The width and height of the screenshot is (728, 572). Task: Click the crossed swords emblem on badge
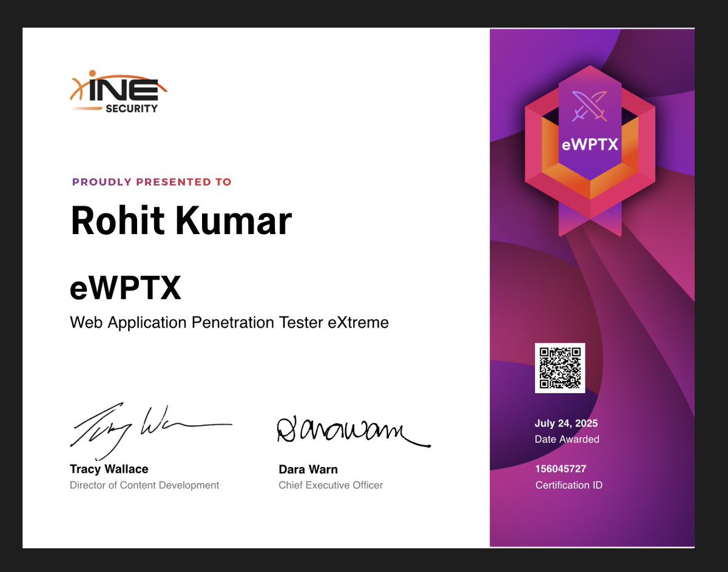[590, 105]
